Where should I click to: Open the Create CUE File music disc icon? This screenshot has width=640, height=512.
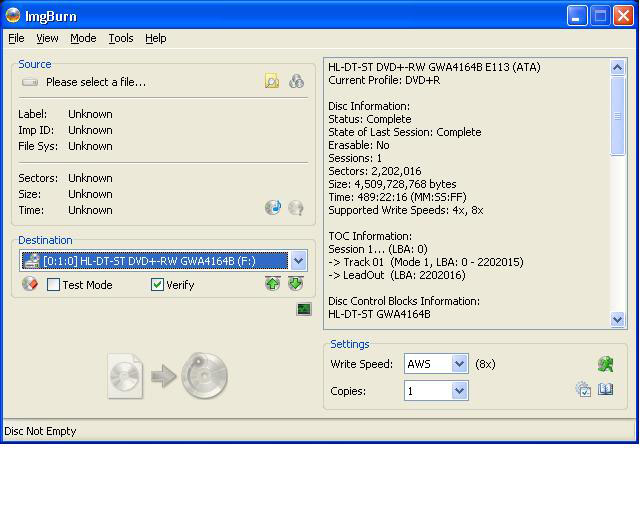(x=273, y=207)
